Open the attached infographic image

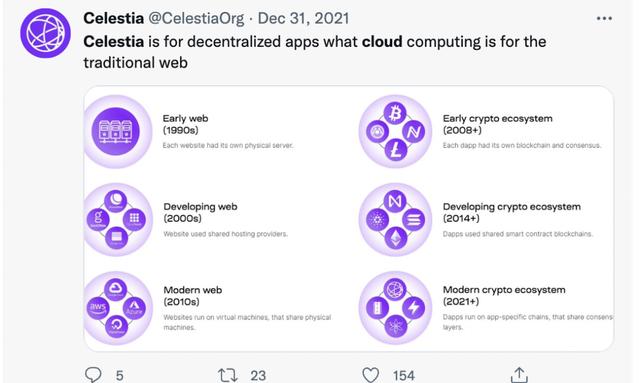click(349, 218)
